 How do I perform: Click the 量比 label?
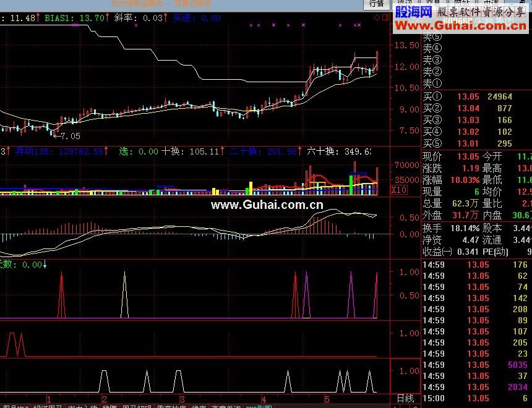492,203
